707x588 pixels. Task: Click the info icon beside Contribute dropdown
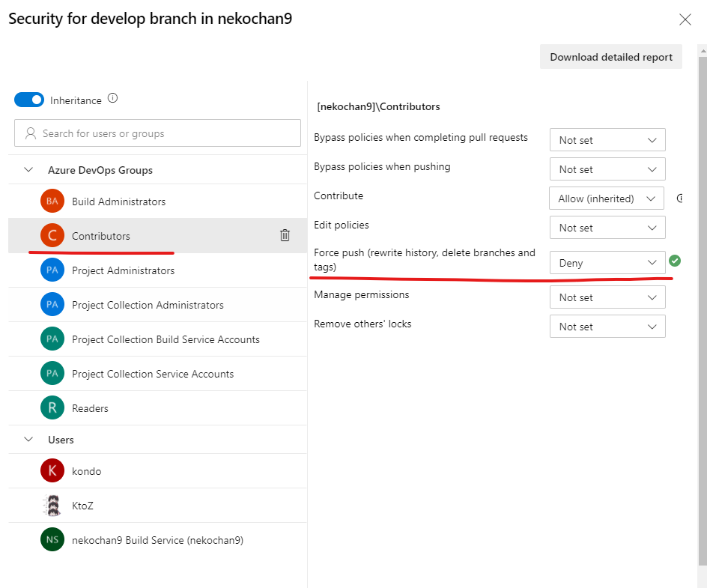[679, 198]
